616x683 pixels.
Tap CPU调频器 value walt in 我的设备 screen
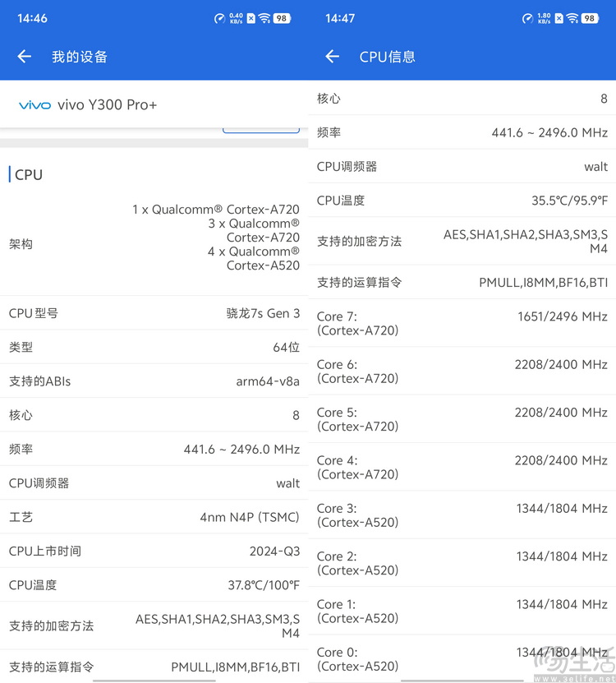[287, 483]
